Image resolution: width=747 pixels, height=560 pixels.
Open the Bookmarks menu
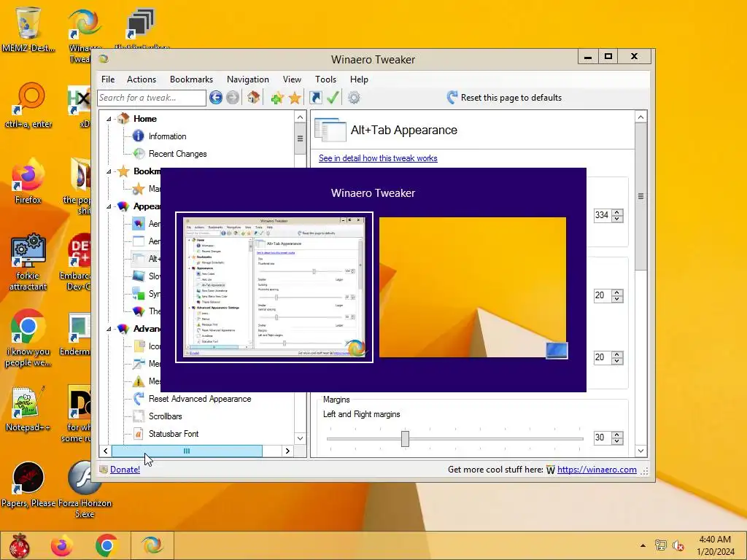click(192, 79)
